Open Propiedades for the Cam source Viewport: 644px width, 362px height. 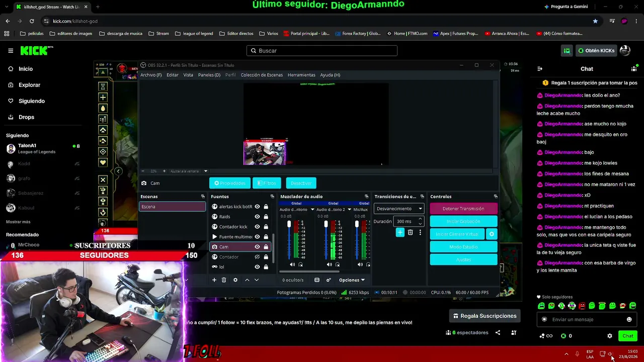230,183
